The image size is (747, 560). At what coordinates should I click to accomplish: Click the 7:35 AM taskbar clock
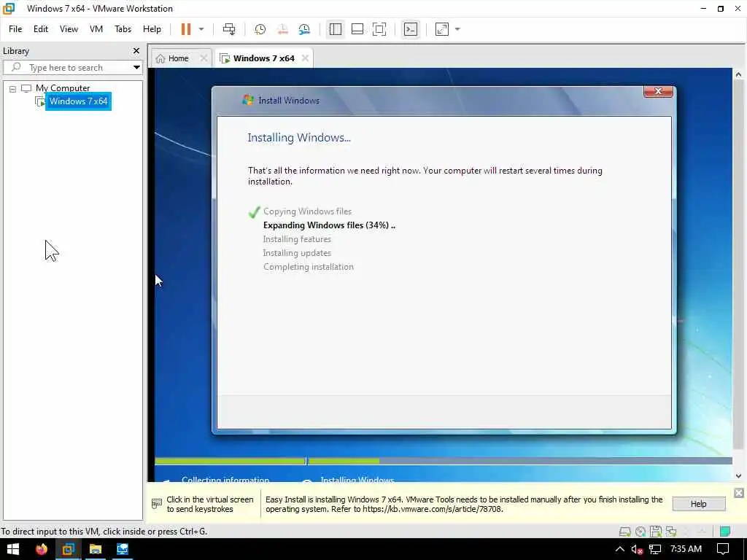686,548
